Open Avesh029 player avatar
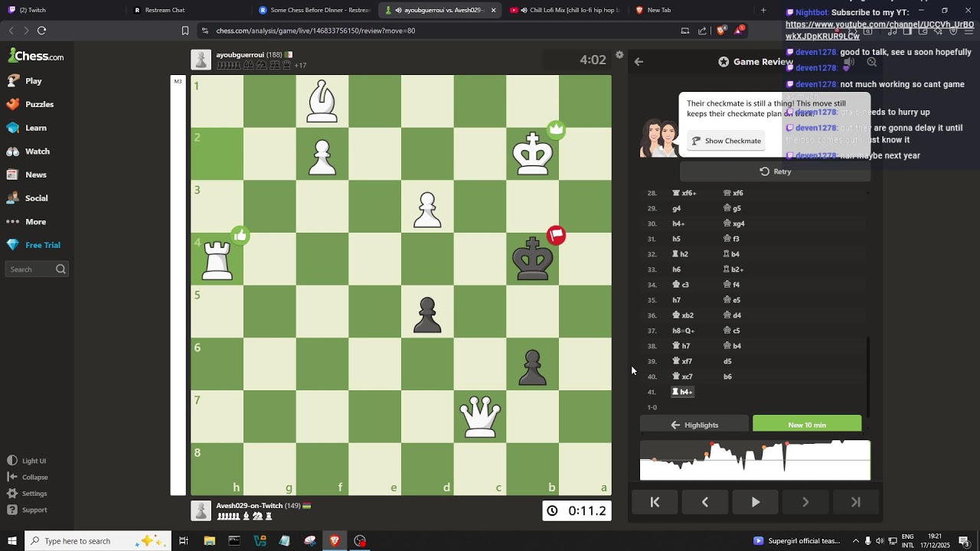The height and width of the screenshot is (551, 980). (x=201, y=510)
